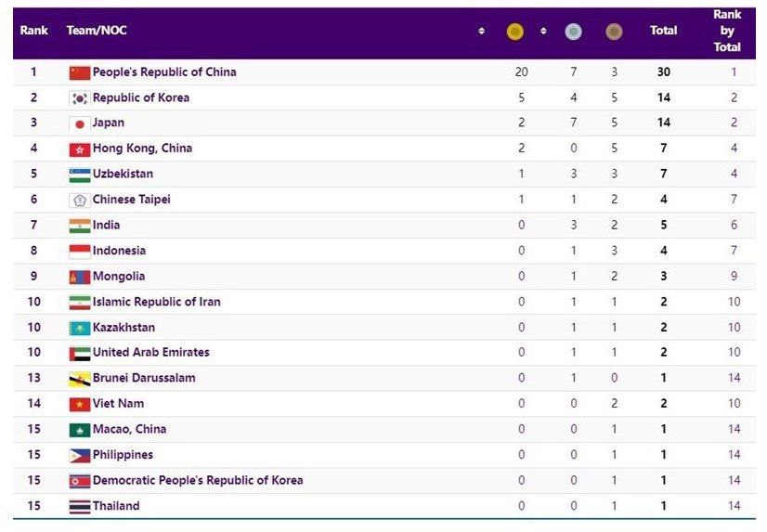Click the India flag icon
The height and width of the screenshot is (532, 767).
79,226
